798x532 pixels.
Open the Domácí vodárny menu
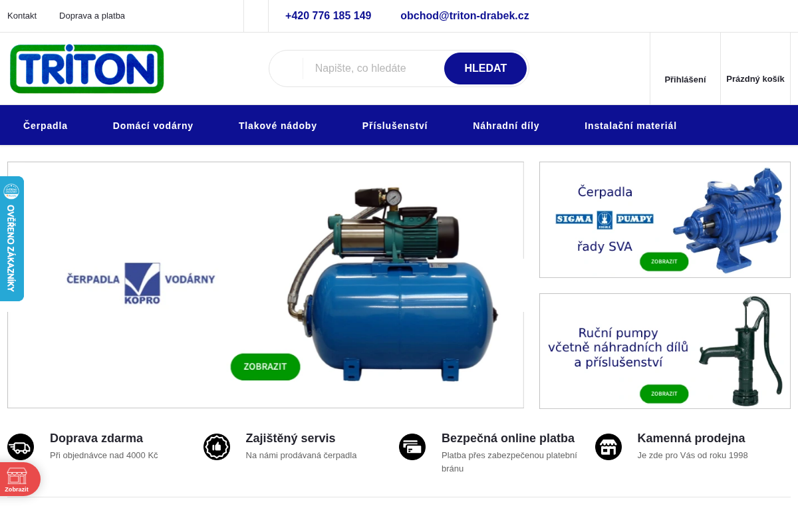[153, 126]
